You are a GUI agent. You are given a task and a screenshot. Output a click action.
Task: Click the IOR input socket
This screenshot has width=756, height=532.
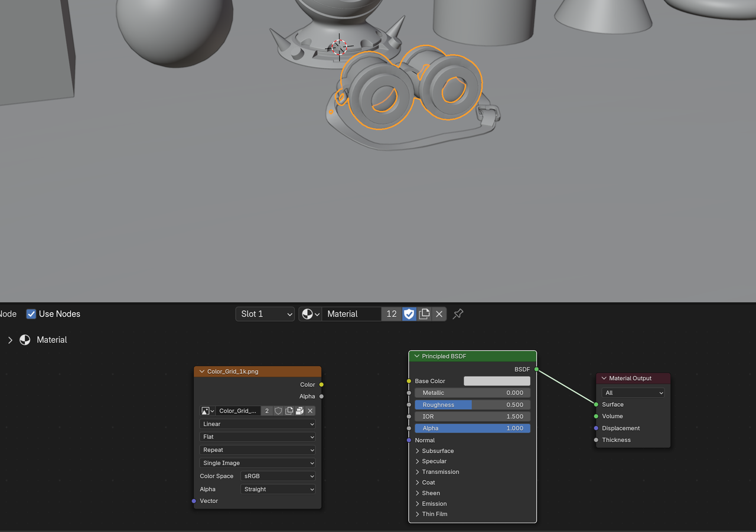click(x=409, y=416)
